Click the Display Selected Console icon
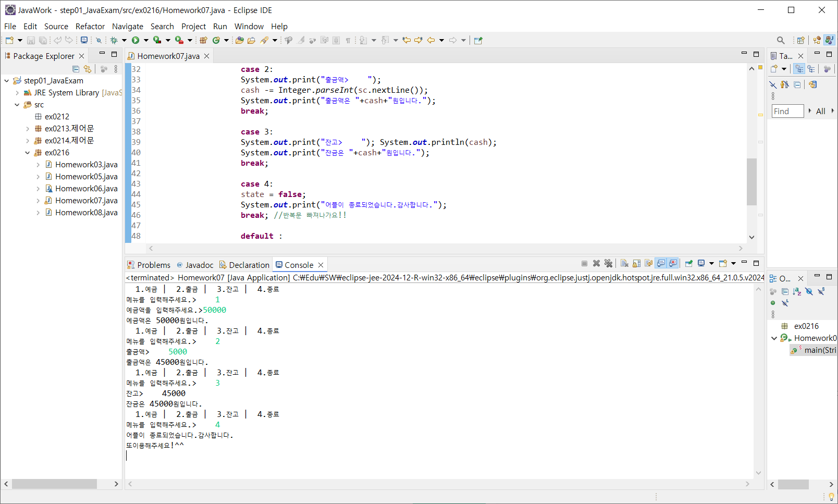 (701, 264)
